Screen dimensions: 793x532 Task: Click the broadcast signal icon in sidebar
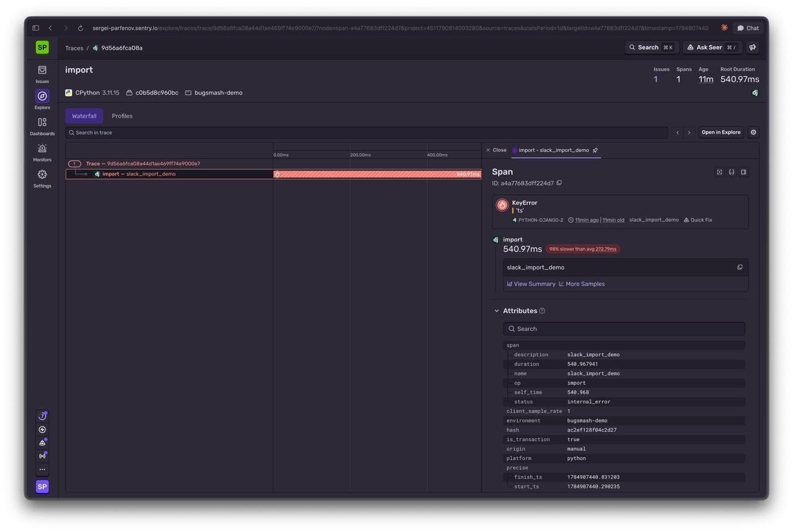click(x=42, y=456)
